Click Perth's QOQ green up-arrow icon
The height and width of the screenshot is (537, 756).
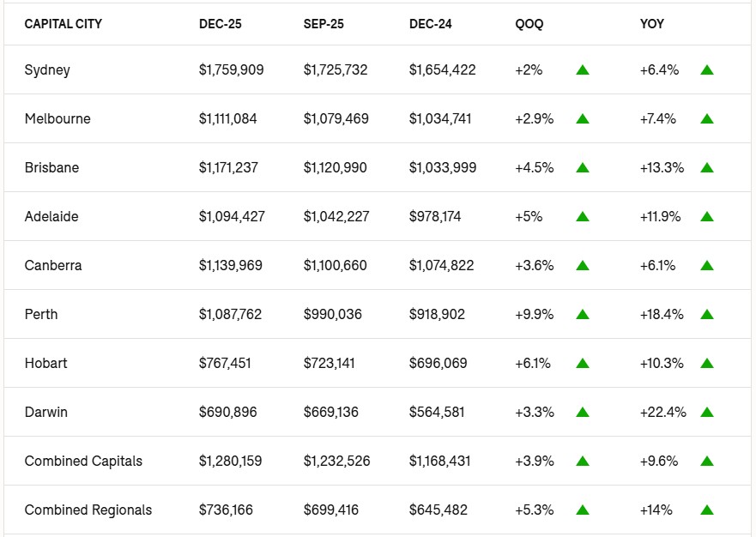pyautogui.click(x=583, y=315)
